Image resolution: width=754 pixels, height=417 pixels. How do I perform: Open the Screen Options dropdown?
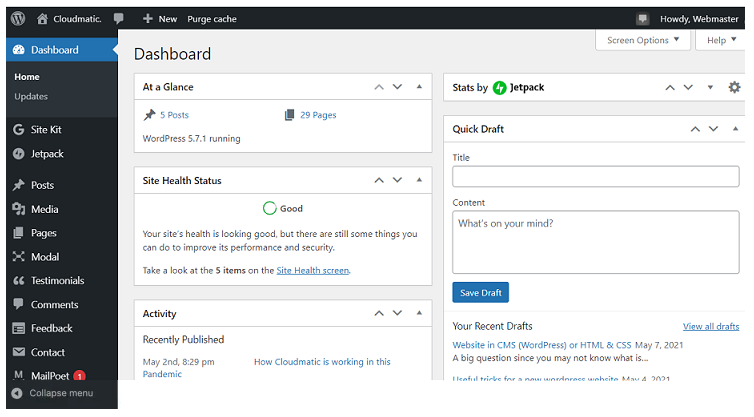[643, 40]
